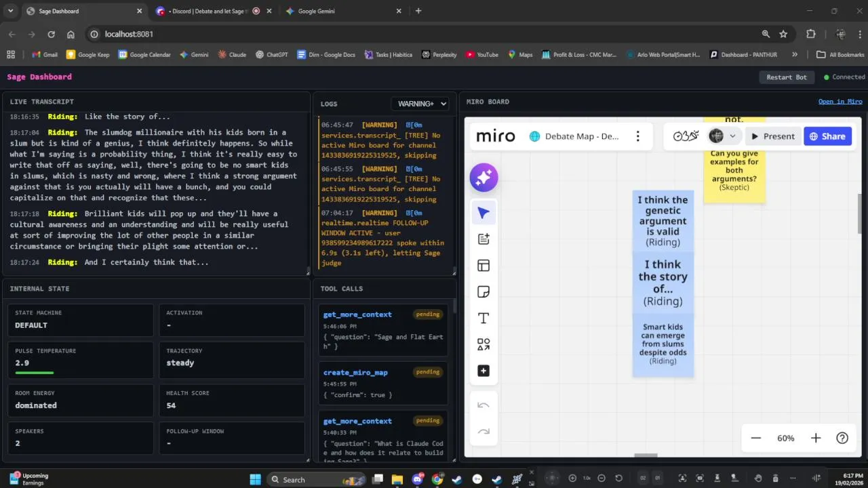Viewport: 868px width, 488px height.
Task: Open Miro board options three-dot menu
Action: tap(637, 136)
